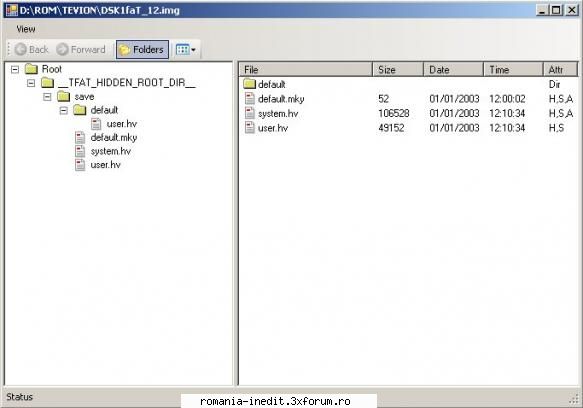Viewport: 583px width, 408px height.
Task: Select user.hv icon in file list
Action: (250, 128)
